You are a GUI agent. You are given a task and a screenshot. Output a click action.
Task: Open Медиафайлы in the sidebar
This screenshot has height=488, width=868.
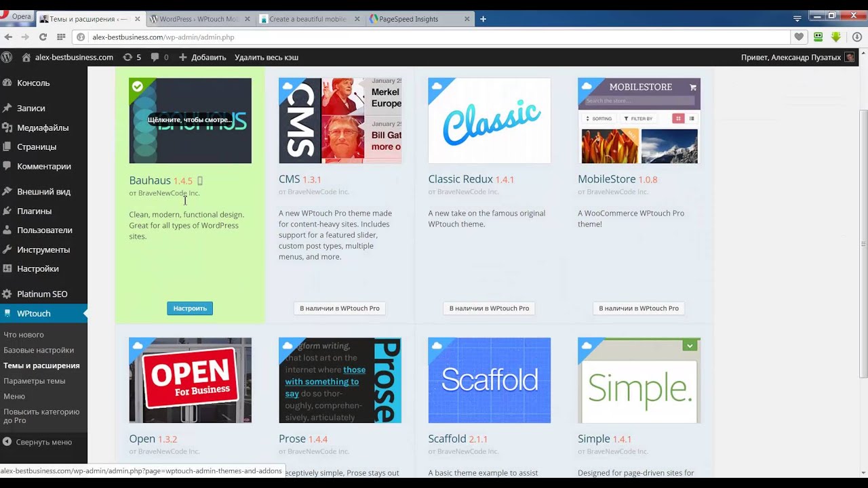point(43,127)
